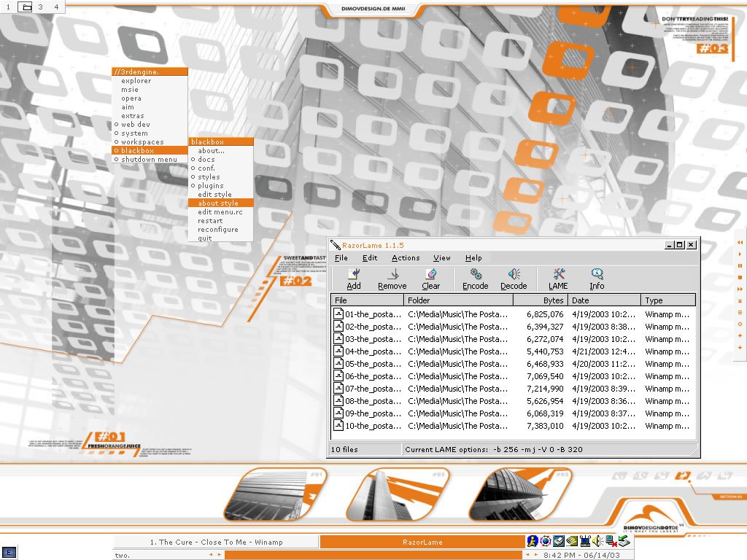747x560 pixels.
Task: Launch explorer from the 3rdengine menu
Action: tap(150, 80)
